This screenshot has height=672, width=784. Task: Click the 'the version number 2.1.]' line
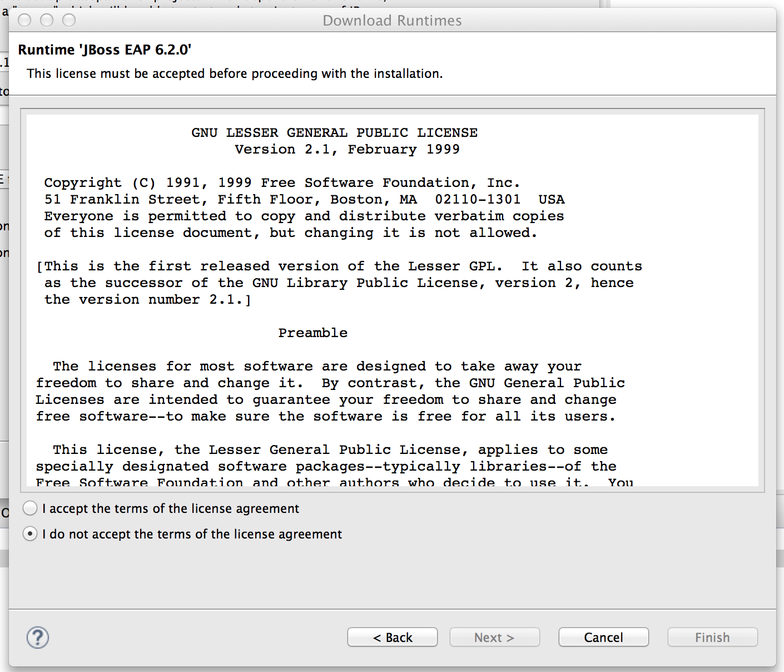(148, 300)
